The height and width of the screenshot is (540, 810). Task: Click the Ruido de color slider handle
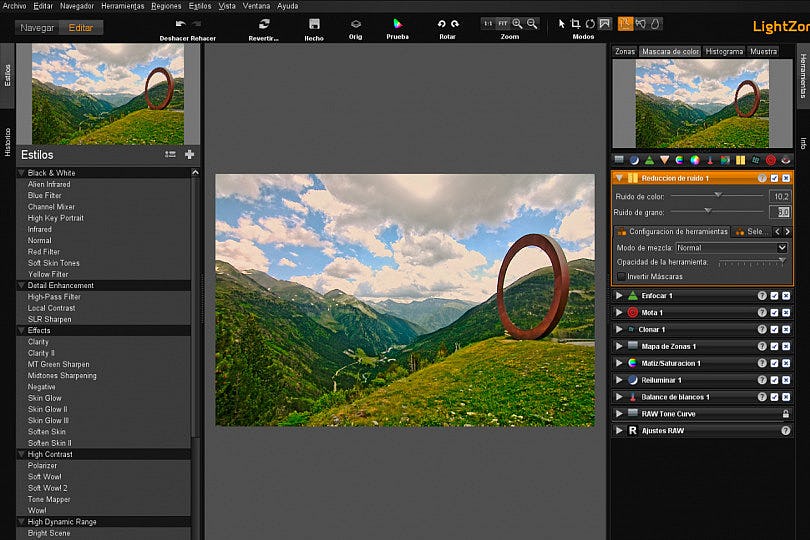(718, 196)
